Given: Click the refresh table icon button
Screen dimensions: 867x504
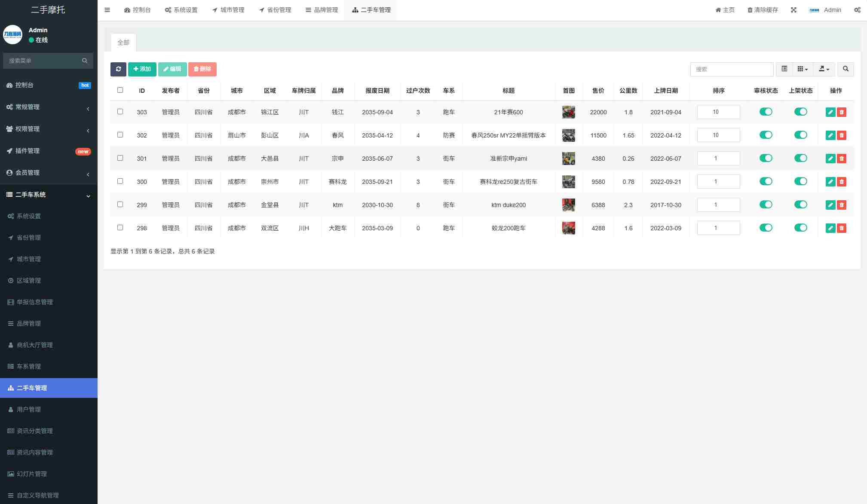Looking at the screenshot, I should (118, 69).
